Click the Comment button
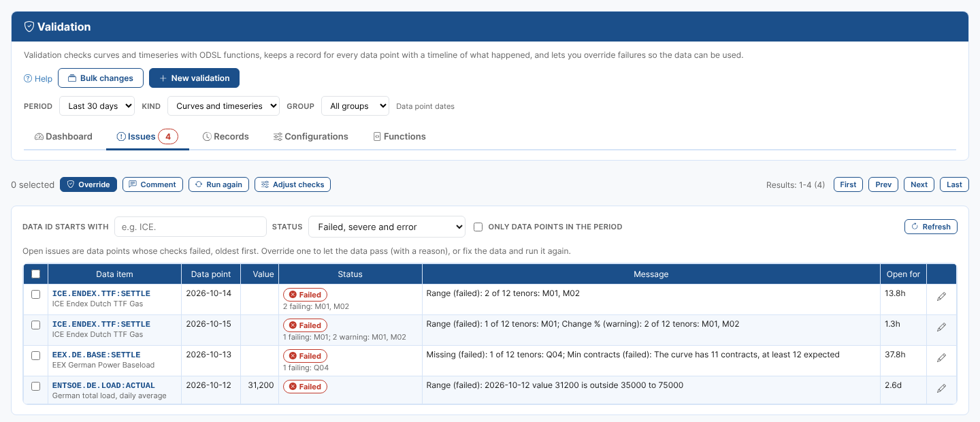The image size is (980, 422). pos(152,184)
